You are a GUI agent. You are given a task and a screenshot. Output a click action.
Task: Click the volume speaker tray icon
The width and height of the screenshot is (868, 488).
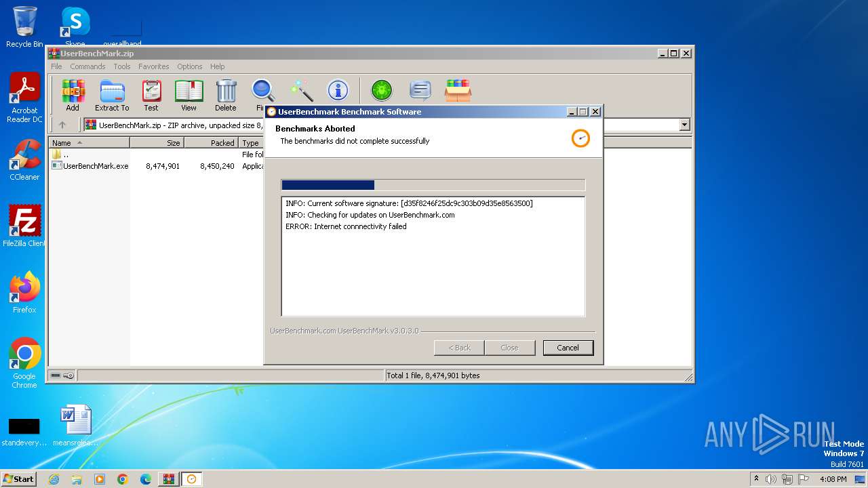point(771,479)
